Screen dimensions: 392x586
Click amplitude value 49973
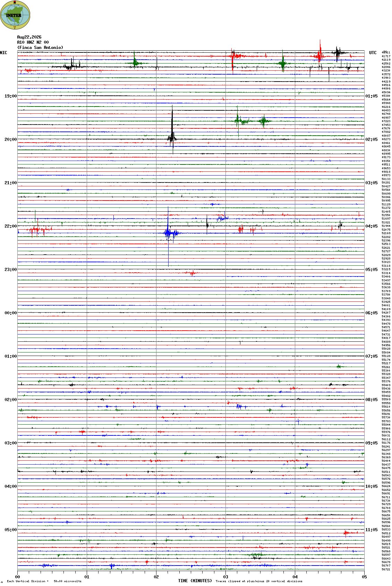386,176
